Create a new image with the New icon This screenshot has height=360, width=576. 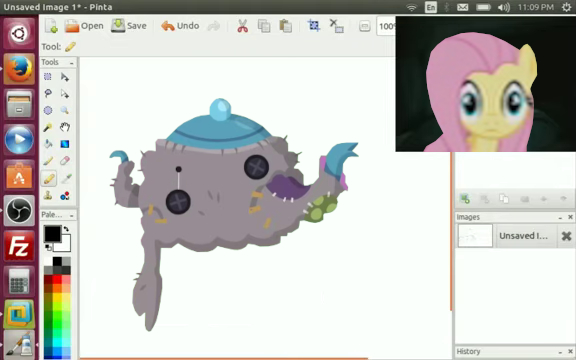coord(51,26)
